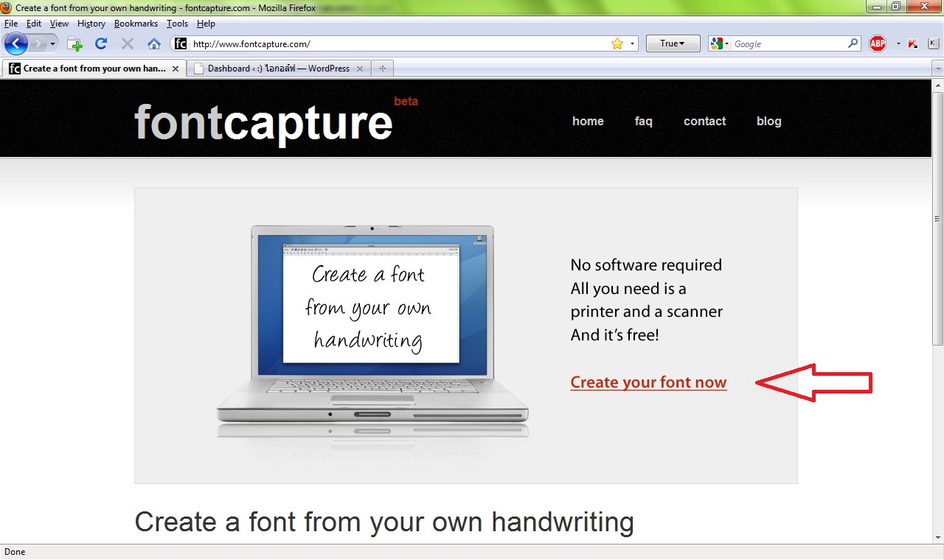Open the File menu

tap(11, 24)
